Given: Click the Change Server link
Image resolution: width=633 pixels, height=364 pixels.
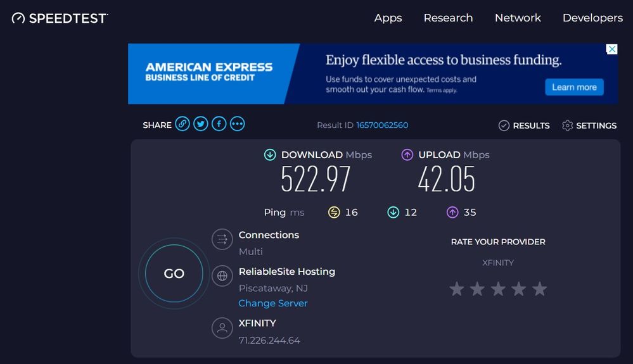Looking at the screenshot, I should 273,303.
